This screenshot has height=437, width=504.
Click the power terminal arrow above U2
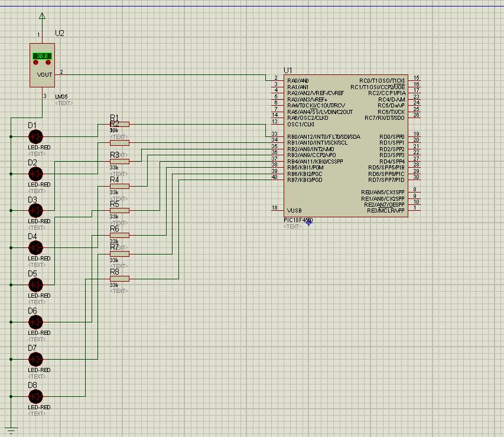[x=42, y=16]
